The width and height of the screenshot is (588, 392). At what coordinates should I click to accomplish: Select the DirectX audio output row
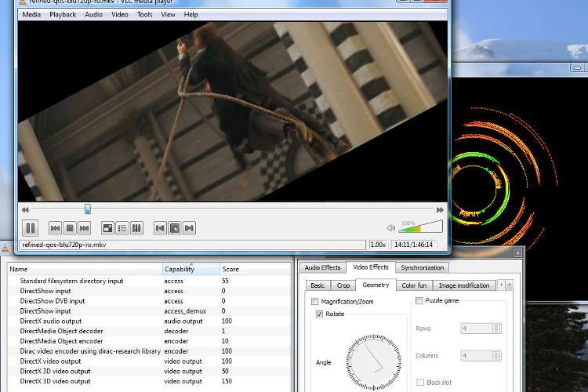pyautogui.click(x=50, y=321)
